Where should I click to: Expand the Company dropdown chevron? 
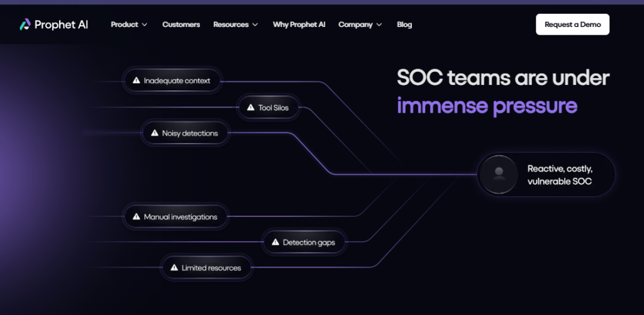379,25
